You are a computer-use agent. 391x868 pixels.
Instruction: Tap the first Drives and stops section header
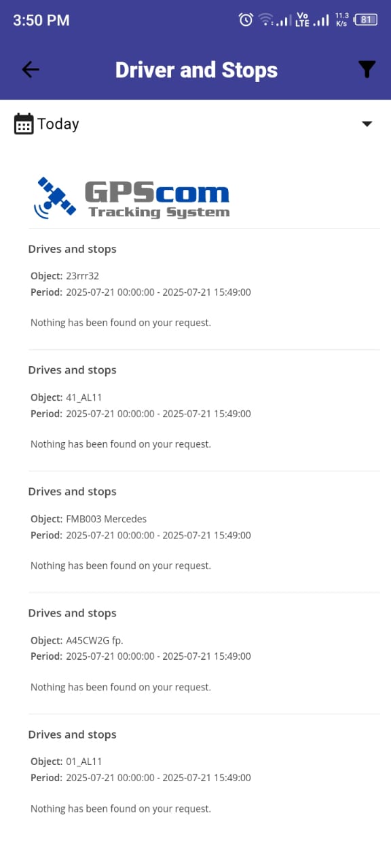pos(72,249)
